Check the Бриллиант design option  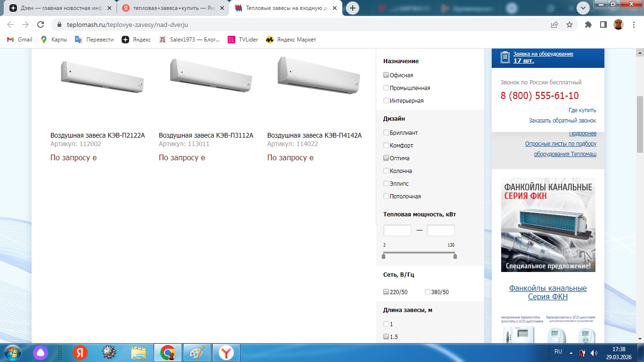coord(386,132)
